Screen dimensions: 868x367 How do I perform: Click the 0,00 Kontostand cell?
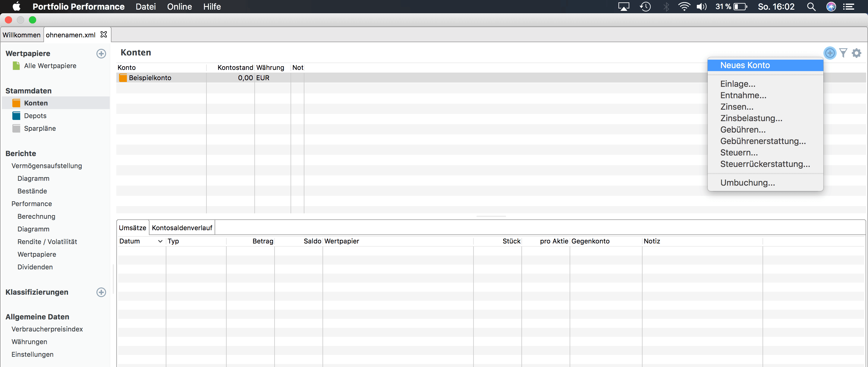click(x=231, y=78)
